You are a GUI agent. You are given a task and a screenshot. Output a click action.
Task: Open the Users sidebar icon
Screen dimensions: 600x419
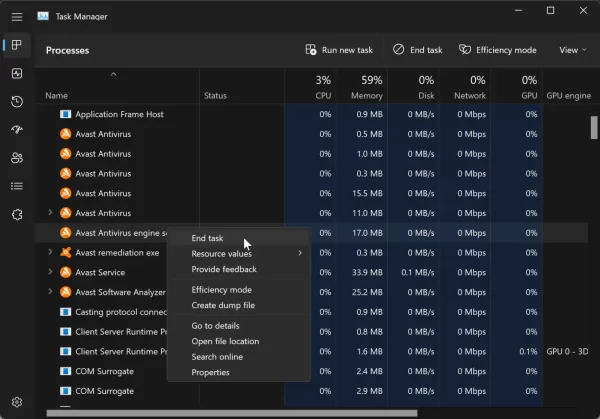(x=17, y=158)
